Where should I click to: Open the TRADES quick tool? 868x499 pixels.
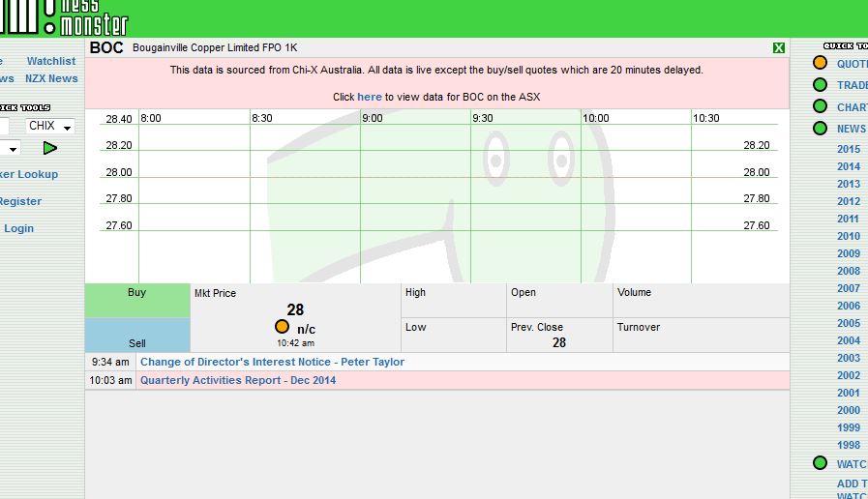852,85
